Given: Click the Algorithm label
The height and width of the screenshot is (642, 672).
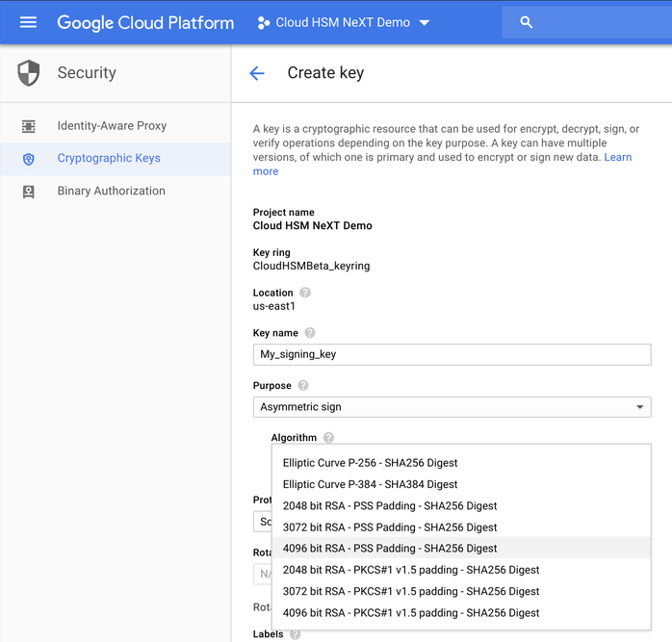Looking at the screenshot, I should pos(294,438).
